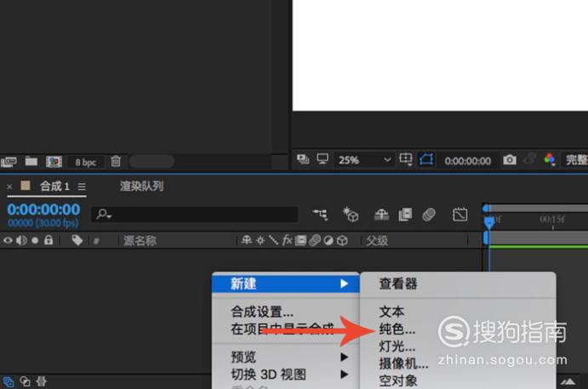Open the Graph Editor icon

click(460, 215)
